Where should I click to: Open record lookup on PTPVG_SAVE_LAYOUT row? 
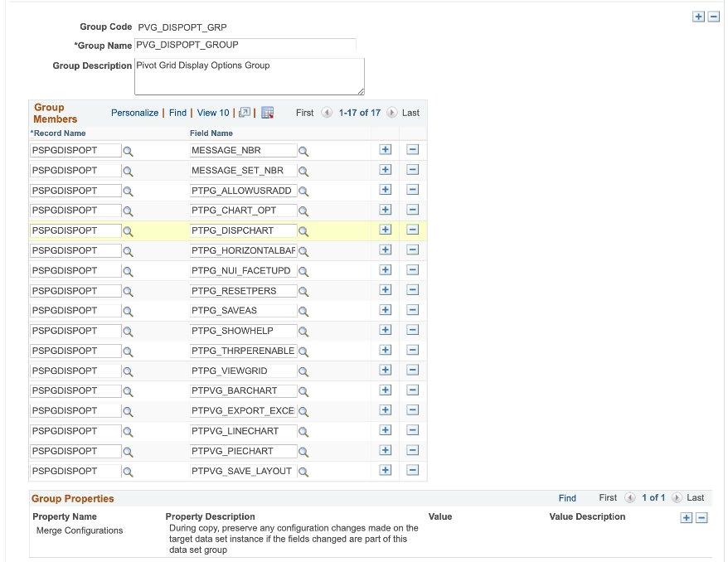tap(129, 472)
